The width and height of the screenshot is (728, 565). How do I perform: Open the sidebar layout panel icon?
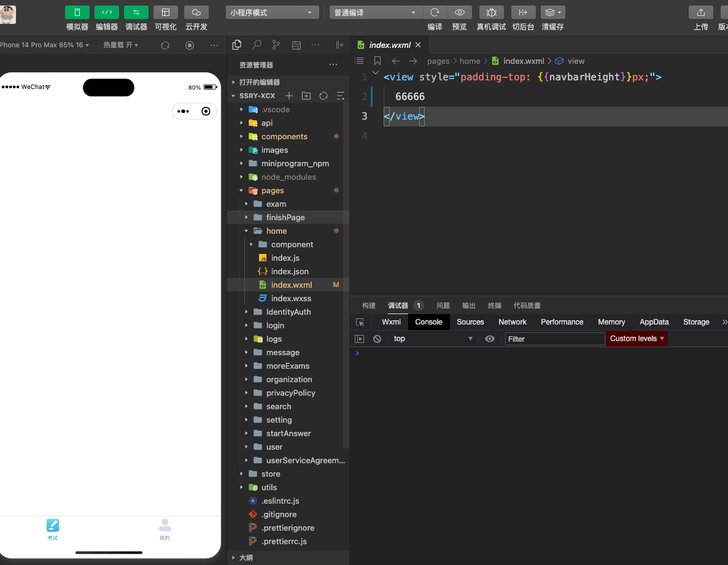pos(296,45)
